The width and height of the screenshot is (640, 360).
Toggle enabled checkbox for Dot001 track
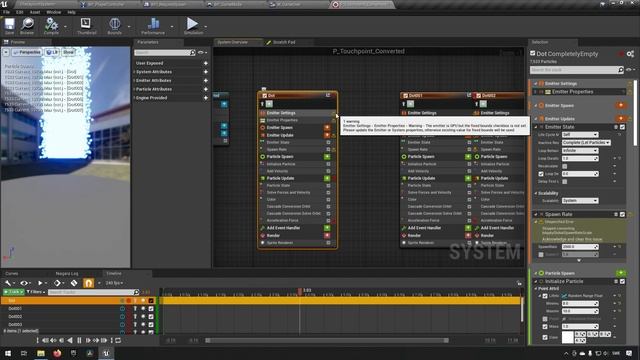[x=151, y=309]
